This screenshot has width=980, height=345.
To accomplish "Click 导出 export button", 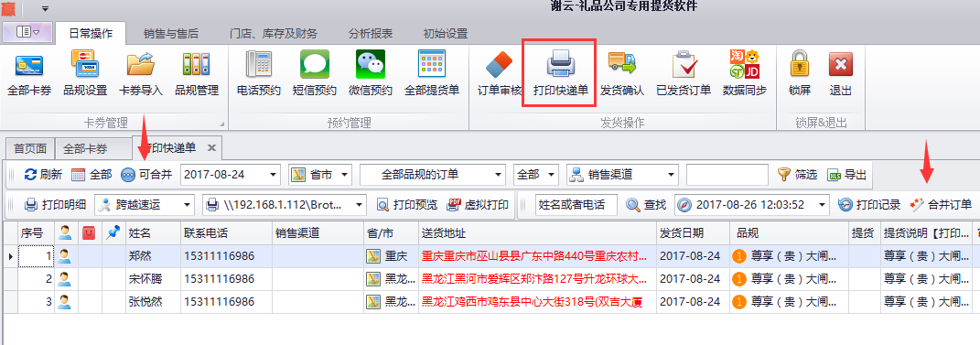I will coord(847,175).
